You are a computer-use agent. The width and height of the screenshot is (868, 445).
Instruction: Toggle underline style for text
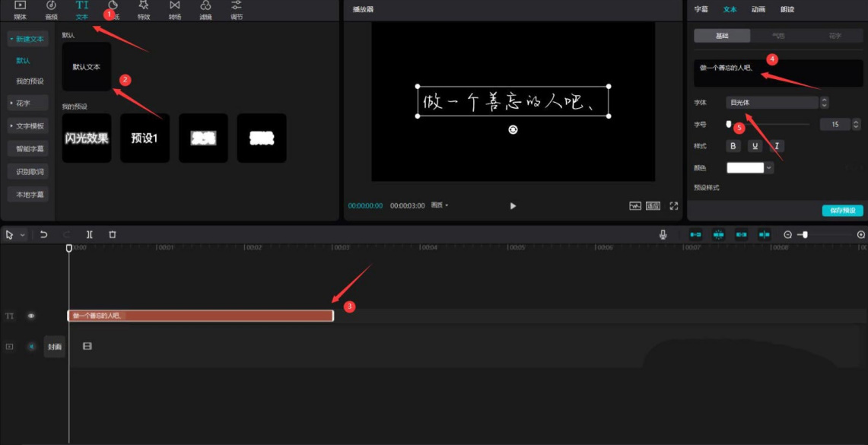(x=755, y=146)
